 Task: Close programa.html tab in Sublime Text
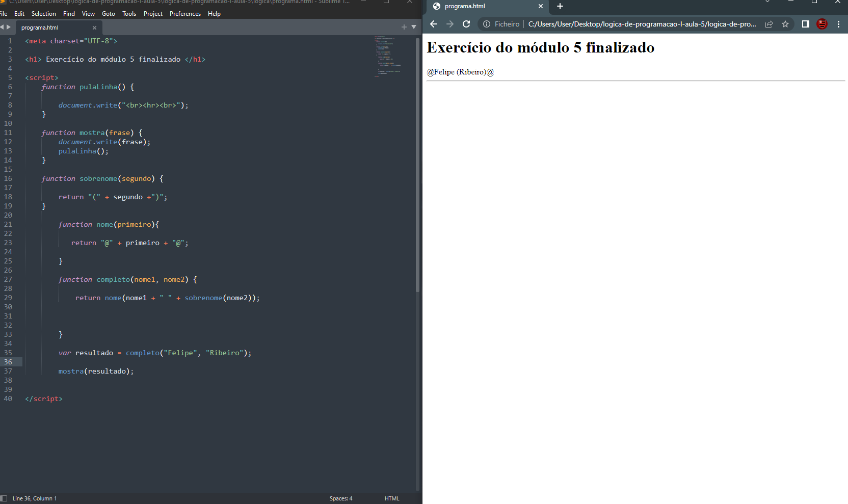pos(94,28)
